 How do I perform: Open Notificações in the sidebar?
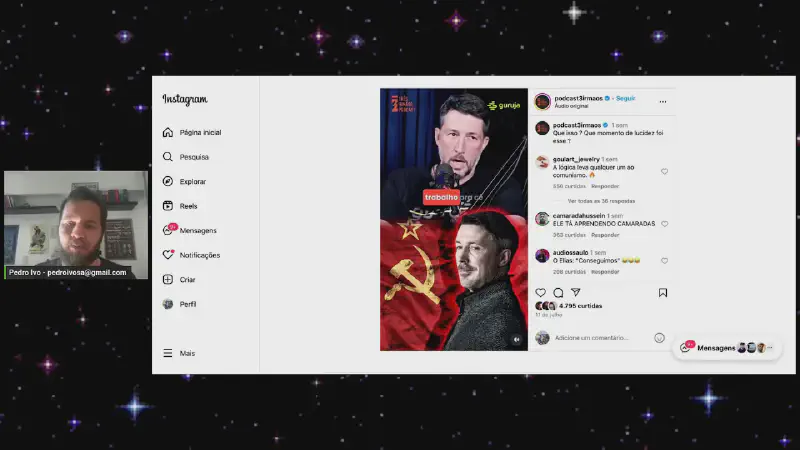pos(191,255)
